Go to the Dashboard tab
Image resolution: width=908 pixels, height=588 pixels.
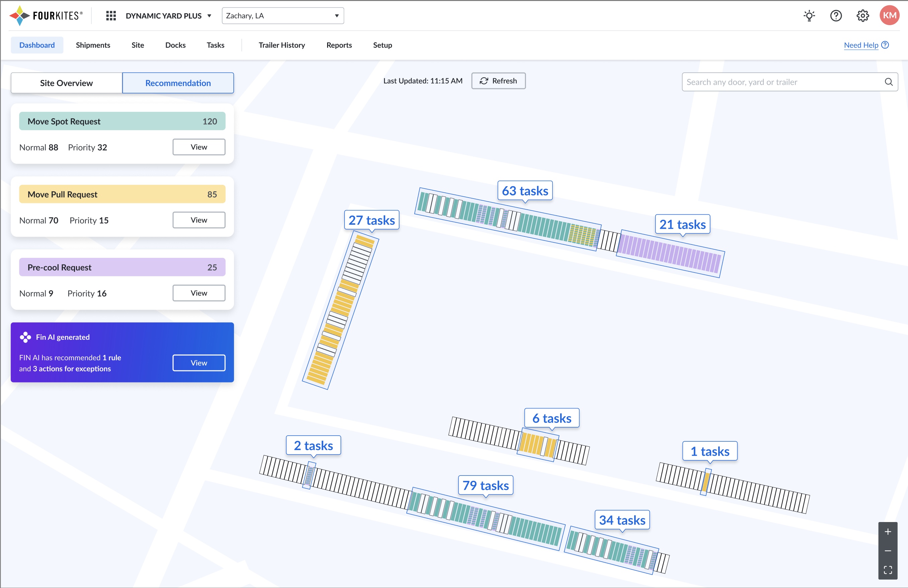click(37, 45)
